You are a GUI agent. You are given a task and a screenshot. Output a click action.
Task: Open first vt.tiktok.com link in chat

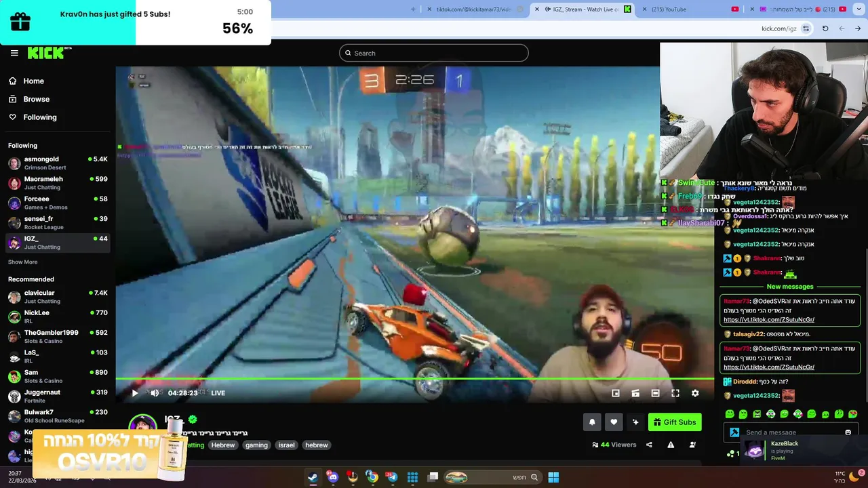point(769,320)
